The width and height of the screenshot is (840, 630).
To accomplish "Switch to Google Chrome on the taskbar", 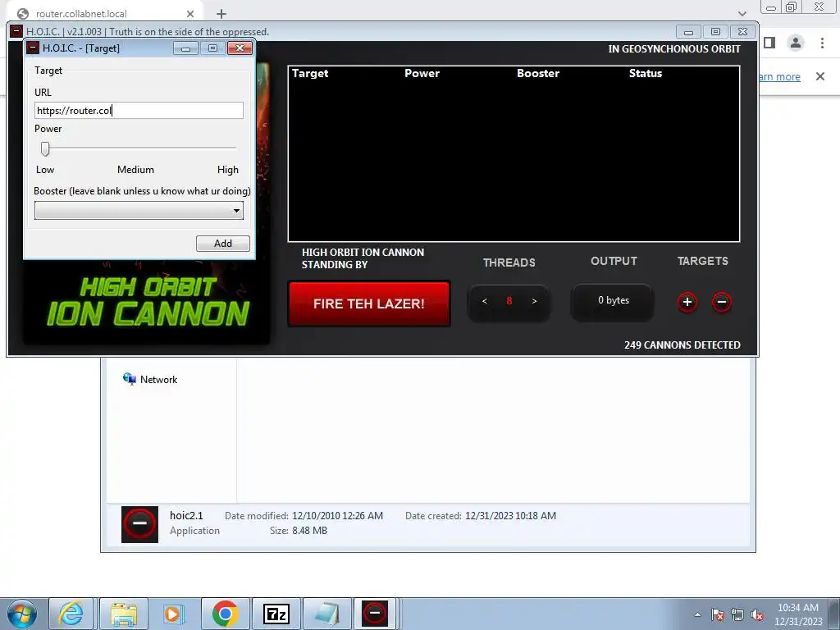I will tap(225, 614).
